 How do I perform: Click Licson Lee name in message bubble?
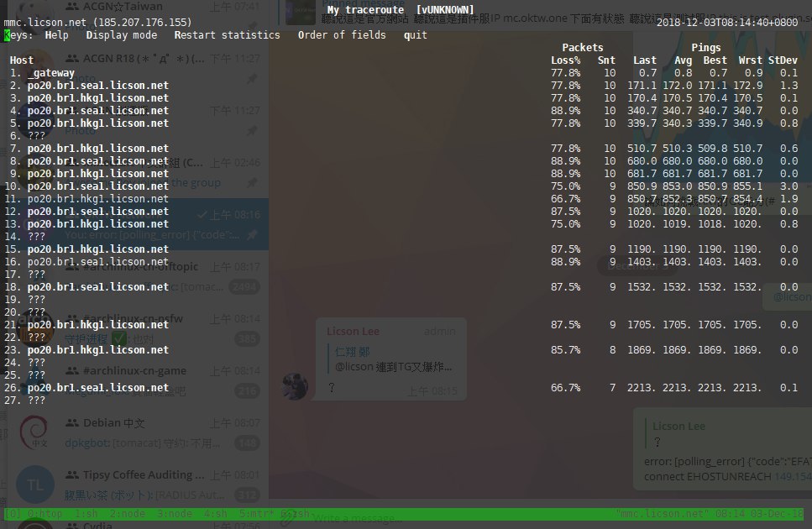click(354, 332)
